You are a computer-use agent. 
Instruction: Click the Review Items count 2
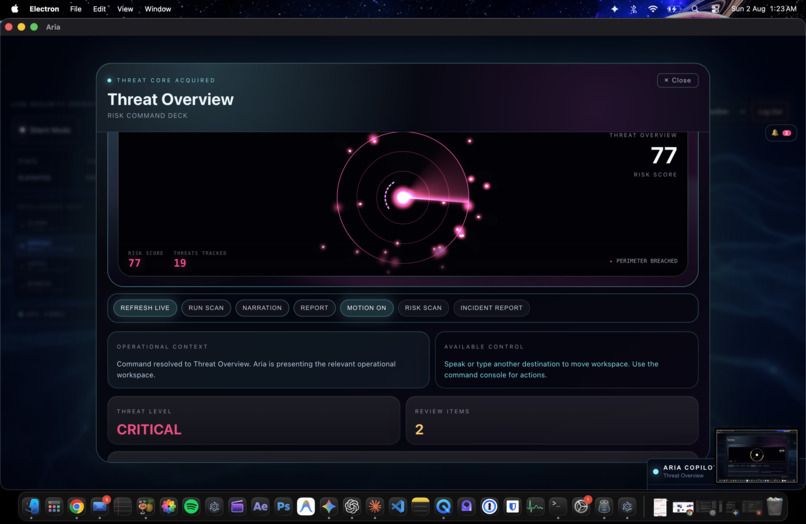(x=419, y=429)
